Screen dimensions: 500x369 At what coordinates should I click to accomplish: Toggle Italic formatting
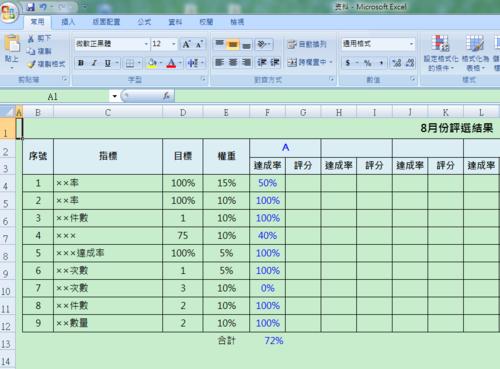(94, 63)
